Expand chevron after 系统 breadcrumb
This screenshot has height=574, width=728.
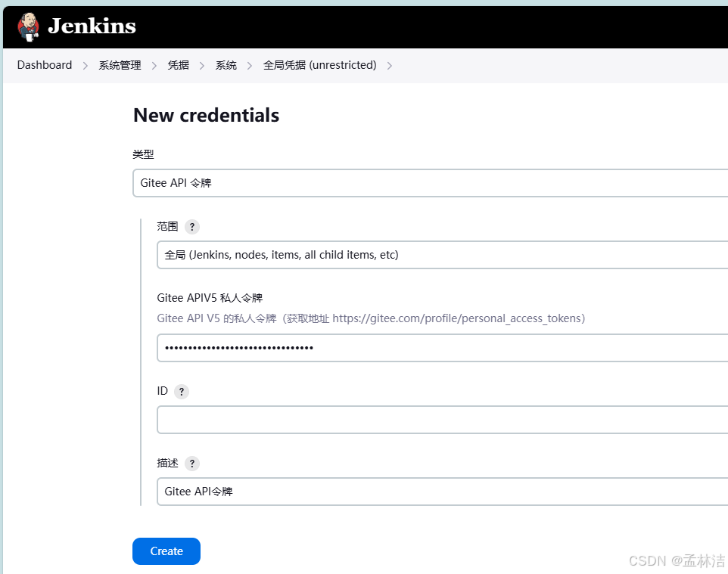(250, 66)
